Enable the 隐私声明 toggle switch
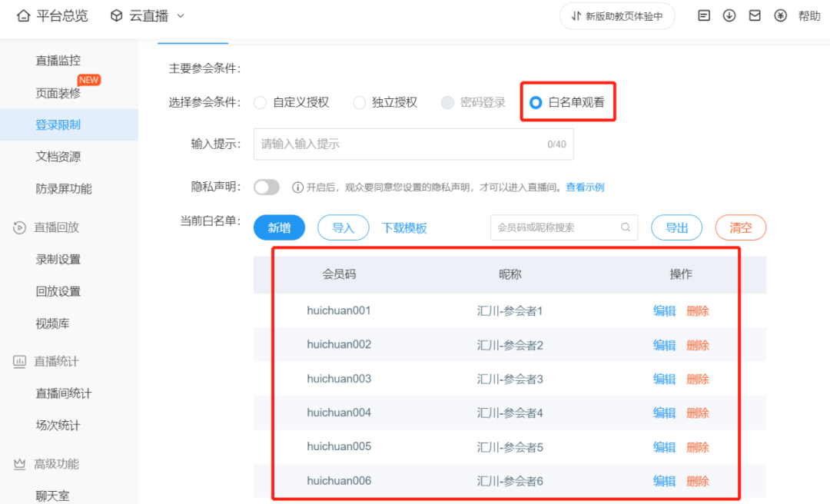The image size is (830, 504). tap(267, 186)
